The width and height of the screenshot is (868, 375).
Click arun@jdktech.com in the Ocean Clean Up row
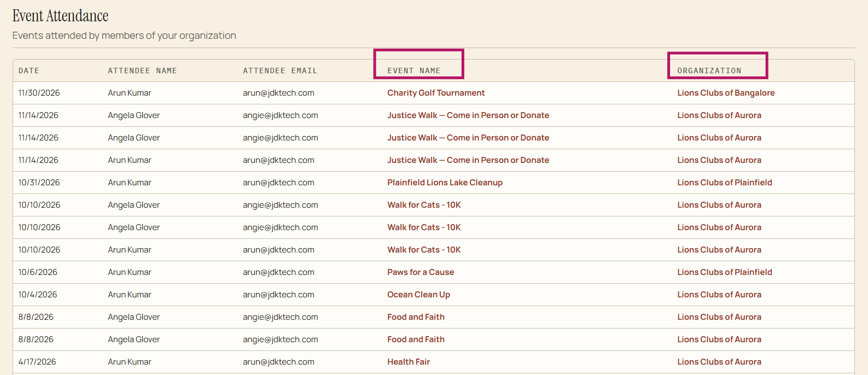pyautogui.click(x=278, y=295)
